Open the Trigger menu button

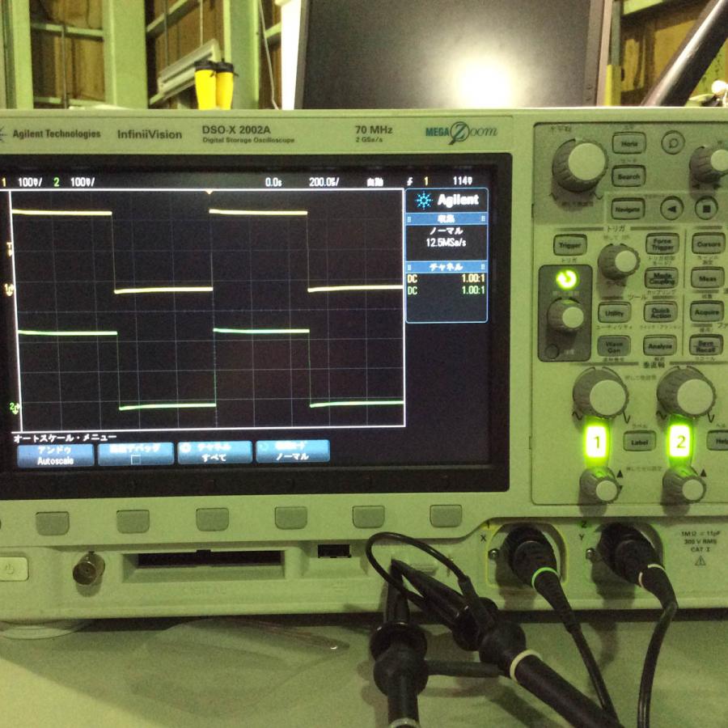point(569,244)
